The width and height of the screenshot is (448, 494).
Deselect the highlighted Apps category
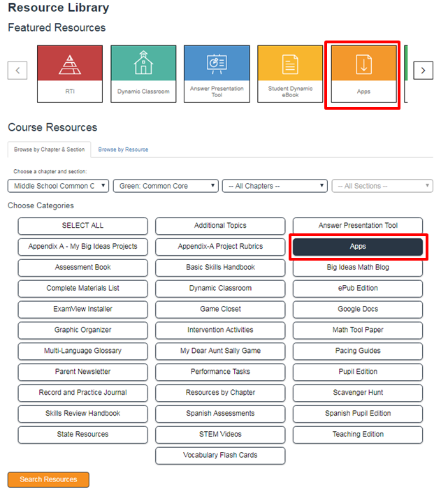357,247
